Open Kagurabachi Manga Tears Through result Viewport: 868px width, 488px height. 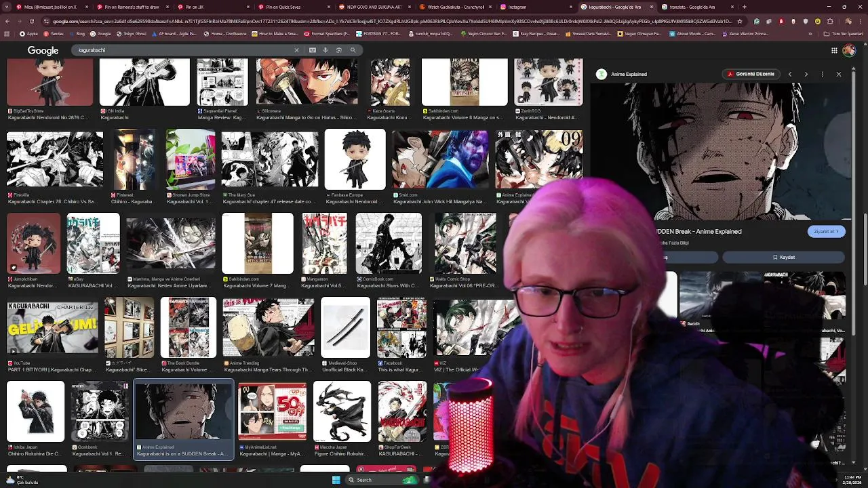coord(269,335)
